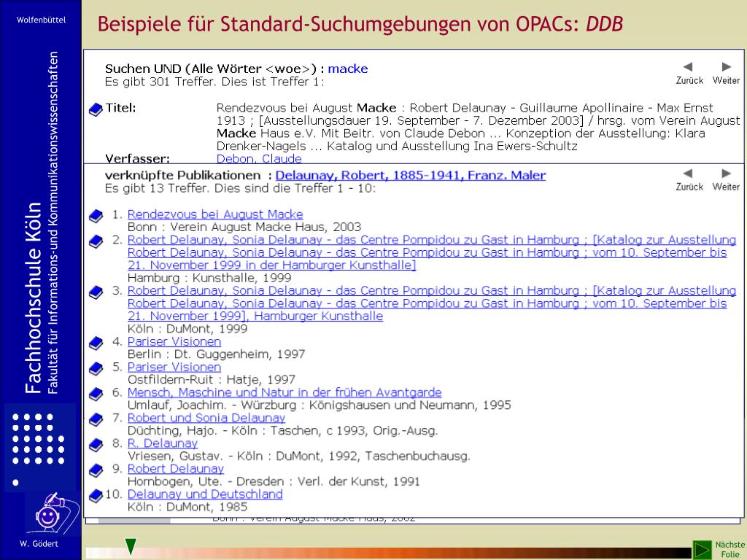Go back with the upper Zurück arrow
Viewport: 747px width, 560px height.
pyautogui.click(x=687, y=66)
